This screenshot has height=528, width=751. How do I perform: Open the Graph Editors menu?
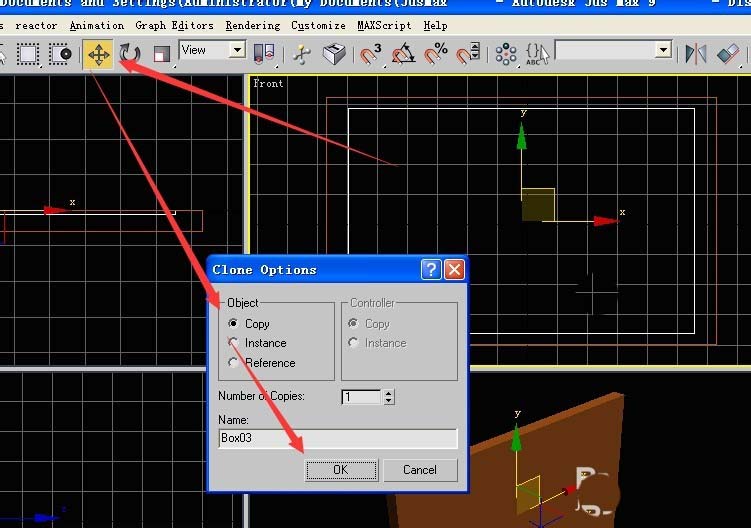pos(174,25)
